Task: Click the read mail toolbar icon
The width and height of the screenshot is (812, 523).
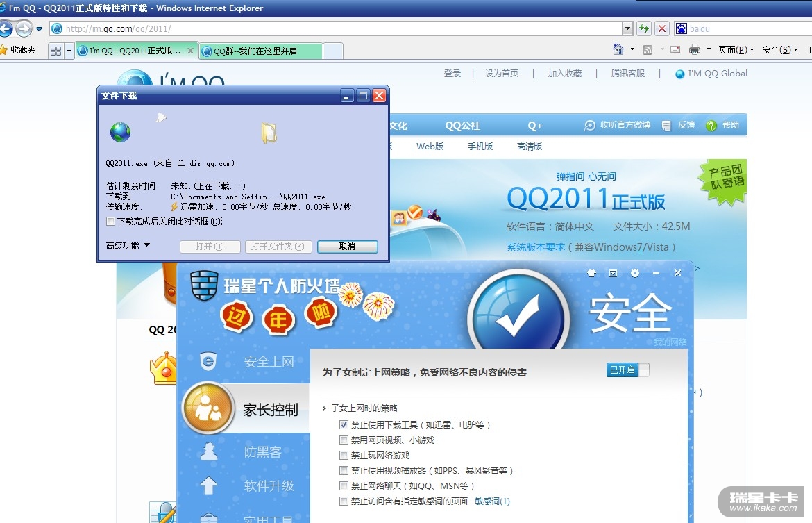Action: (x=675, y=50)
